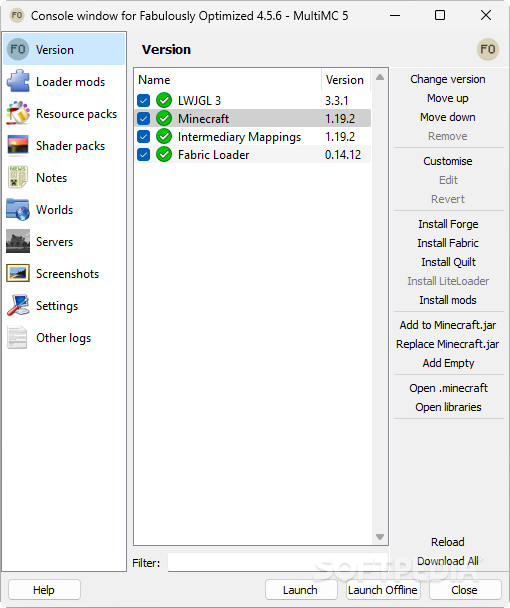Click Launch Offline
This screenshot has width=510, height=608.
coord(383,590)
